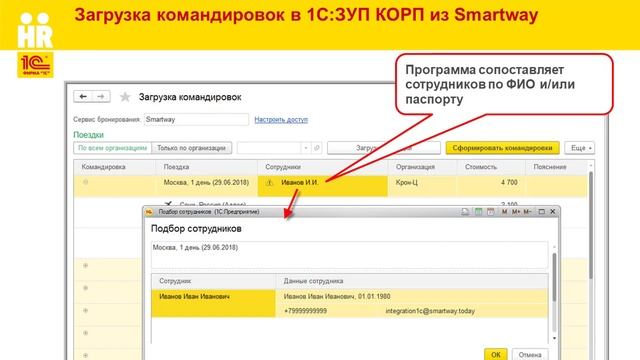This screenshot has height=360, width=640.
Task: Click the empty organization input field
Action: point(269,148)
